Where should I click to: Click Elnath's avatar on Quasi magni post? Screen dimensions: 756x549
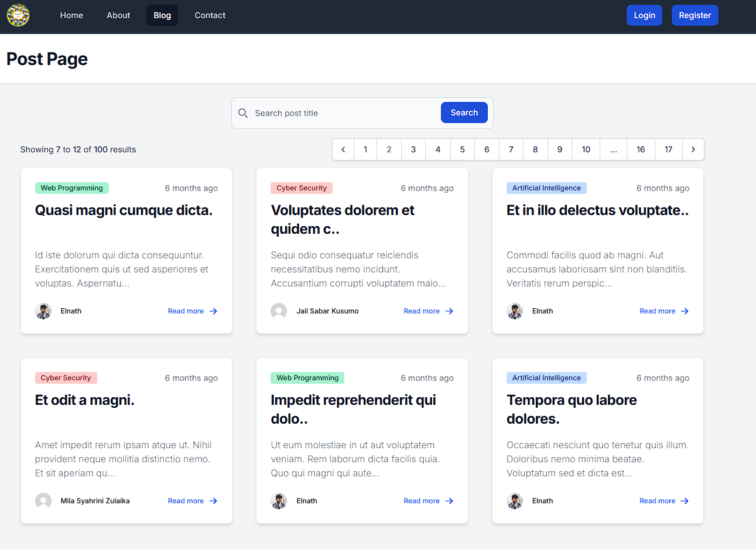point(43,311)
